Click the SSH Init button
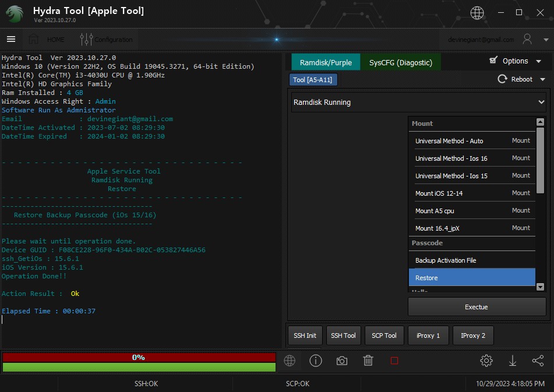 pyautogui.click(x=305, y=336)
